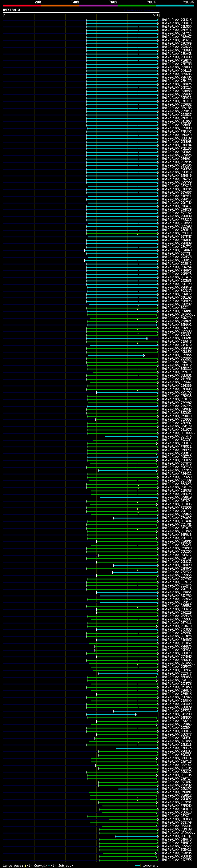The width and height of the screenshot is (197, 868).
Task: Click the red ~20% identity legend segment
Action: tap(22, 6)
